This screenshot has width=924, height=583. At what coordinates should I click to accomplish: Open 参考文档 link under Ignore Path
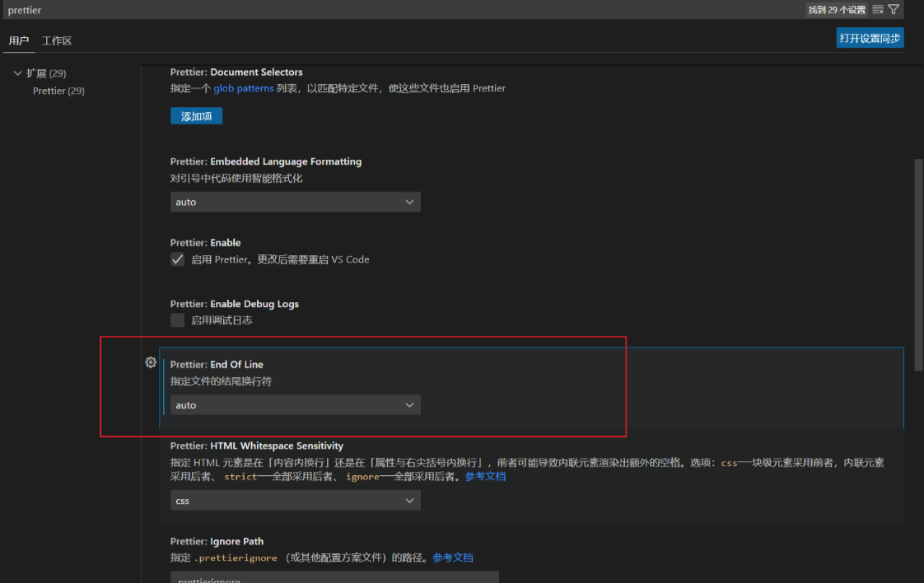click(x=453, y=557)
